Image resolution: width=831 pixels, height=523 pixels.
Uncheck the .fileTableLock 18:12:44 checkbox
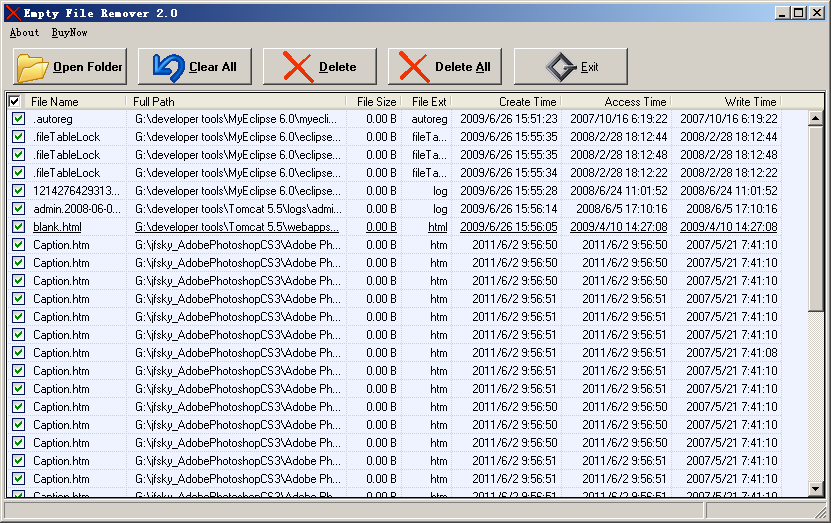click(x=19, y=137)
